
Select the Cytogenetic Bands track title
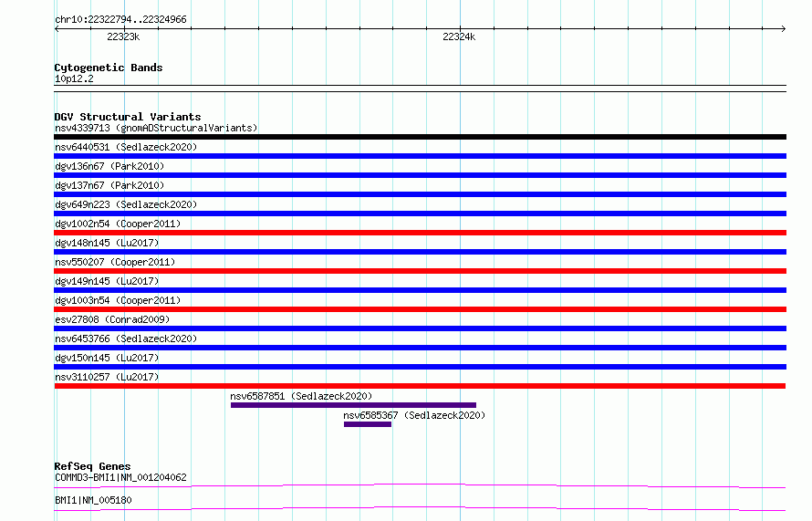click(x=109, y=68)
